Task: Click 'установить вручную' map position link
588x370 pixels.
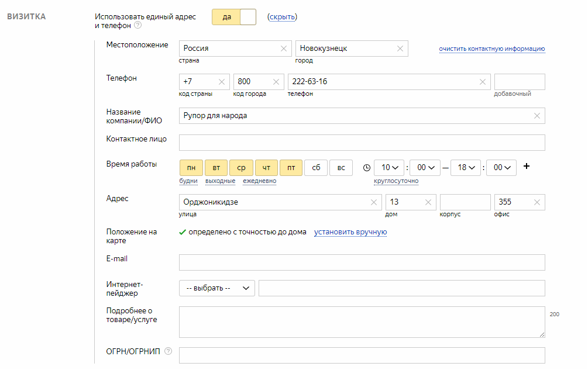Action: coord(350,232)
